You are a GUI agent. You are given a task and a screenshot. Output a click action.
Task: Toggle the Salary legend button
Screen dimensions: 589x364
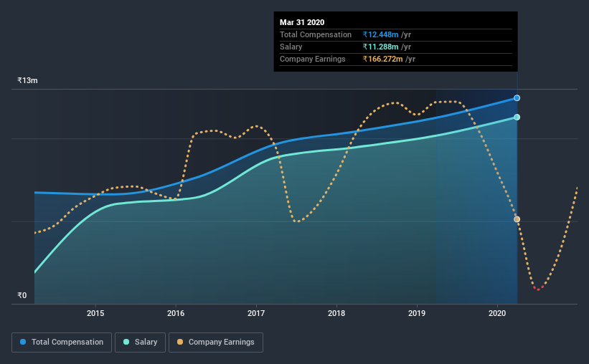140,343
